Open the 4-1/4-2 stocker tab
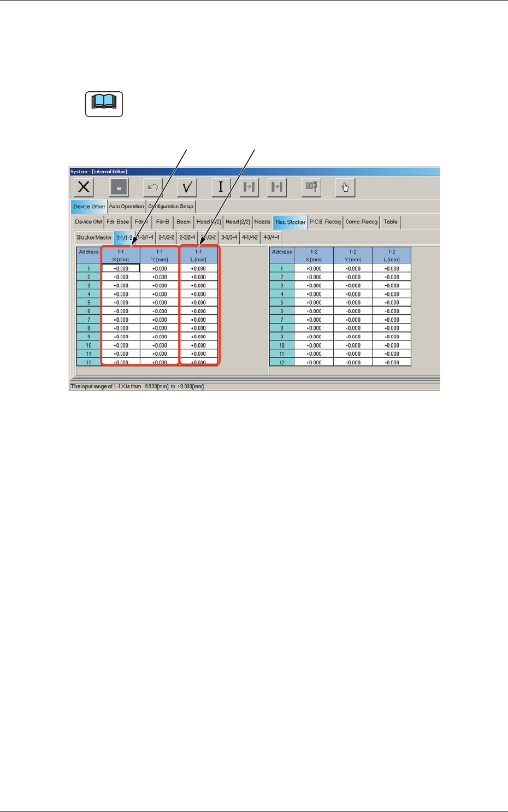 pyautogui.click(x=250, y=238)
